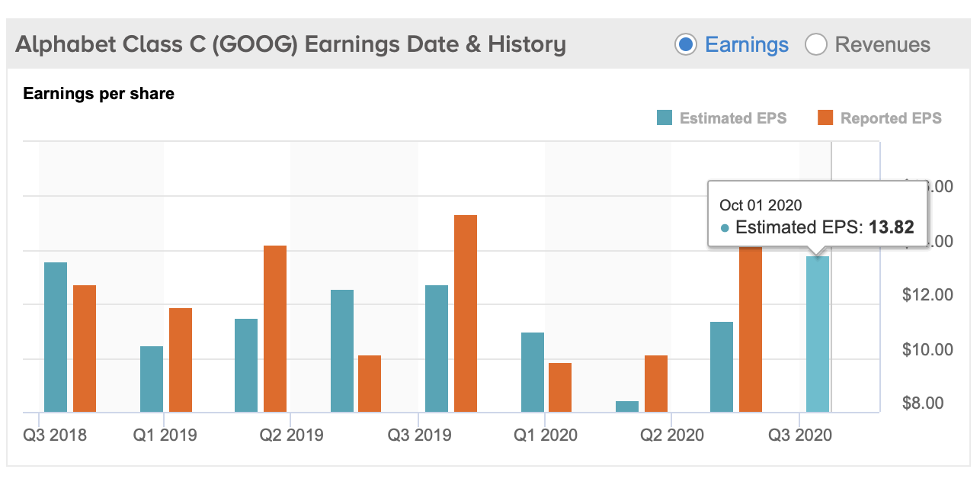Click the Alphabet Class C (GOOG) panel title

(290, 45)
